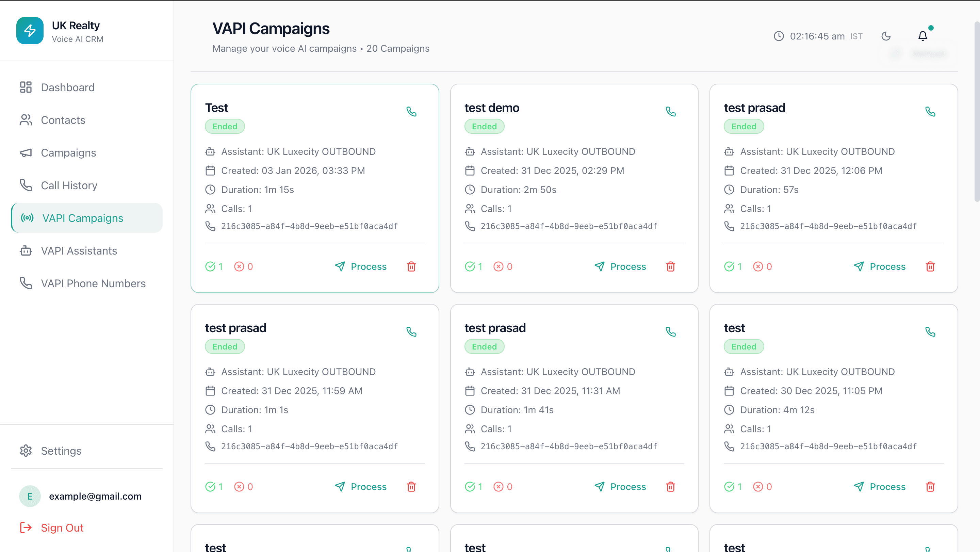Delete the first Test campaign
980x552 pixels.
[x=411, y=267]
